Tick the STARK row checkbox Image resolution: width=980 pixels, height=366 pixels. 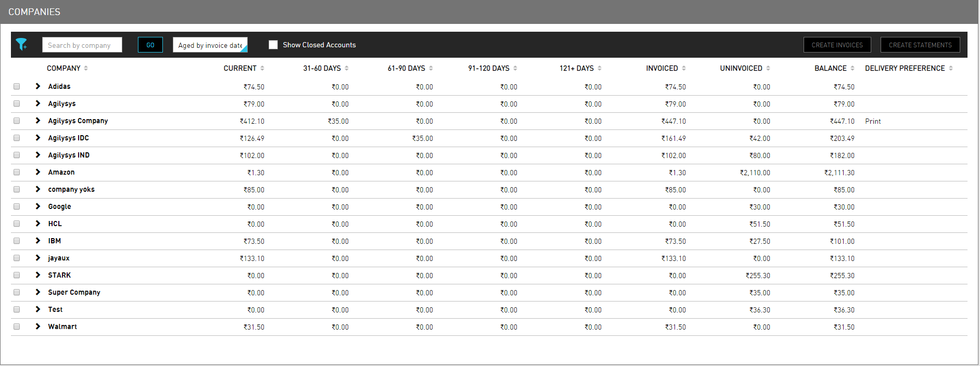(17, 275)
